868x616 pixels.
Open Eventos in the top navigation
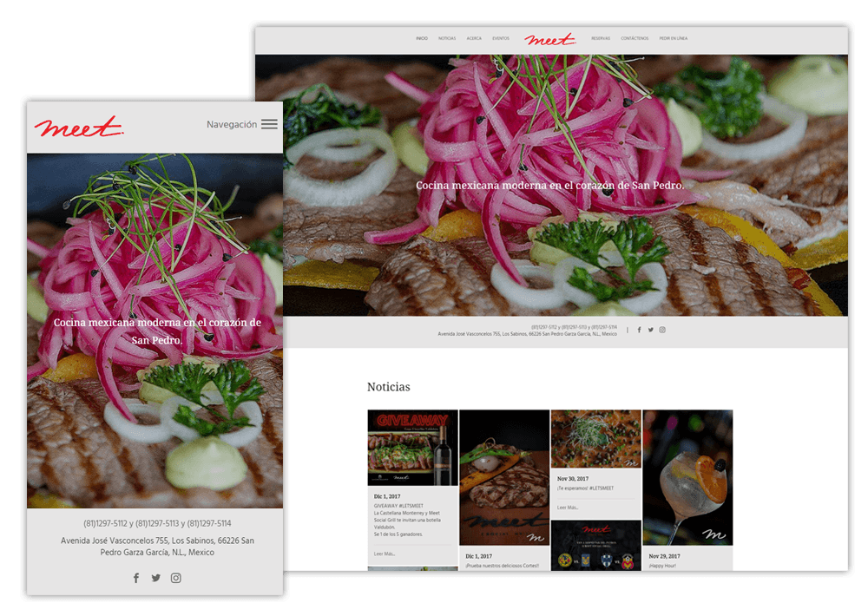[x=501, y=38]
